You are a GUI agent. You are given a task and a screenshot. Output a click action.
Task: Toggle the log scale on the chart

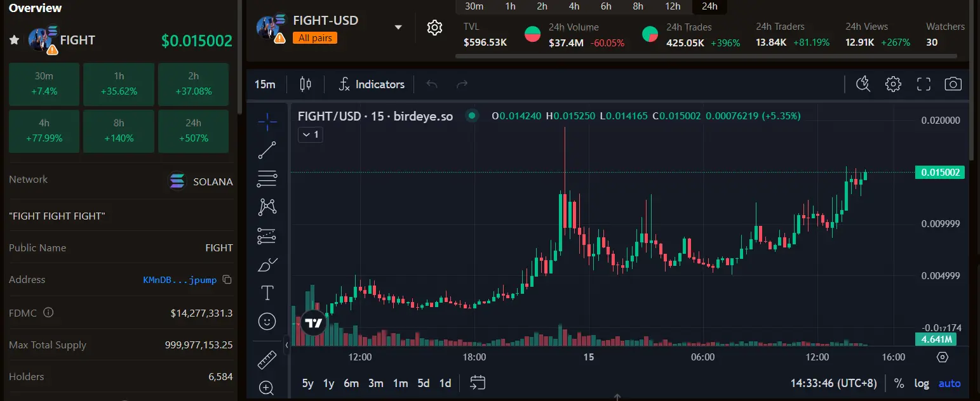[x=922, y=383]
